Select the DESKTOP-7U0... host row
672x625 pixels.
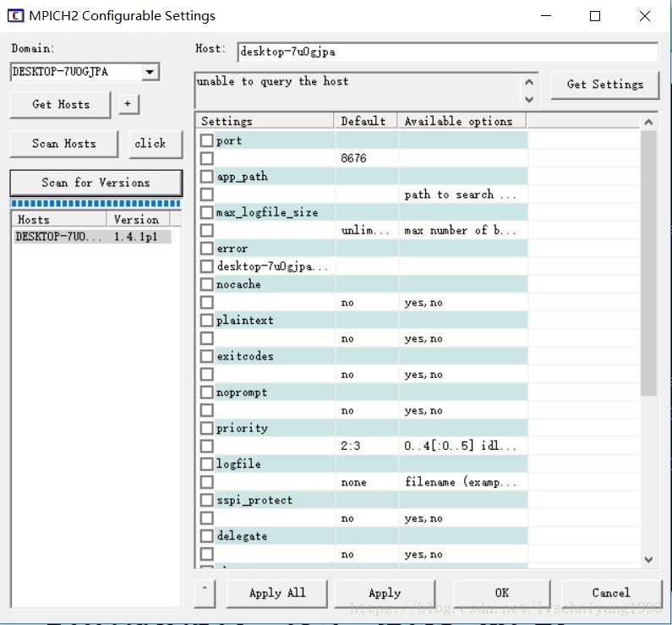click(92, 237)
